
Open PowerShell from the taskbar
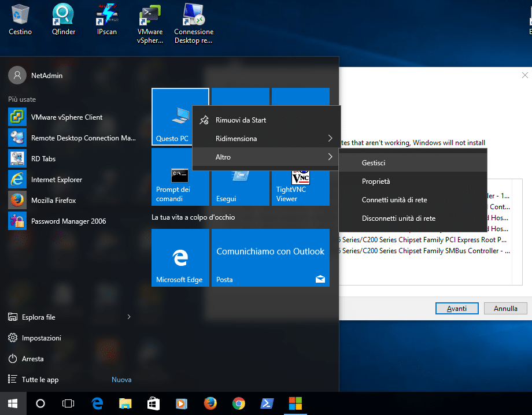click(x=267, y=403)
